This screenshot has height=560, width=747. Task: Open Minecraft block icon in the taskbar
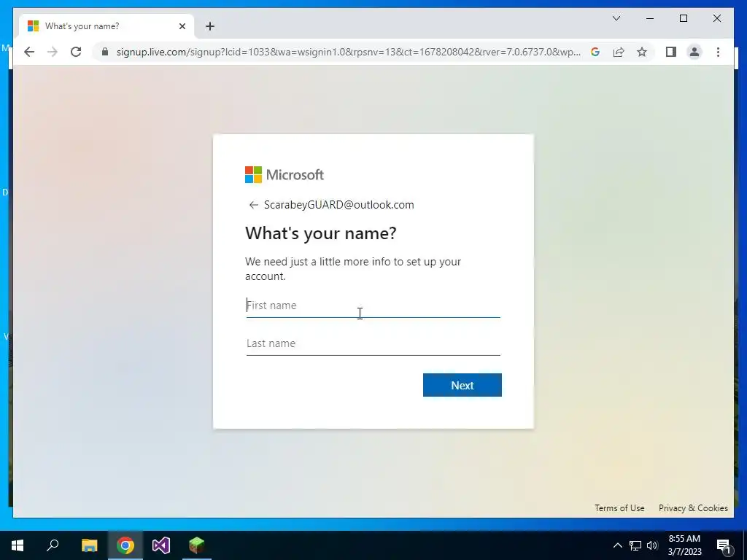point(197,545)
